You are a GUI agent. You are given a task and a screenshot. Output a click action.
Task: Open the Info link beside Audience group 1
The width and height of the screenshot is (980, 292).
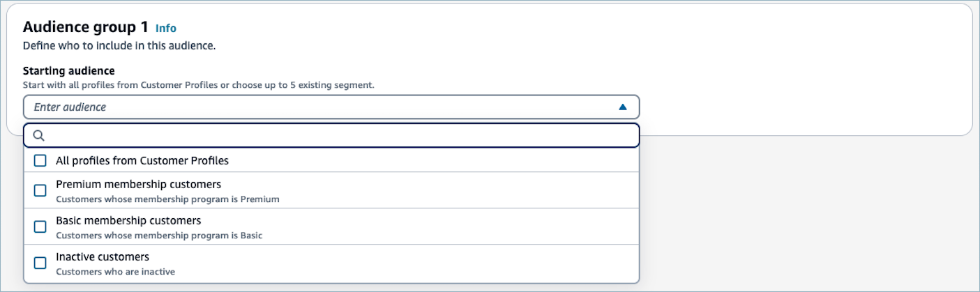[x=166, y=29]
